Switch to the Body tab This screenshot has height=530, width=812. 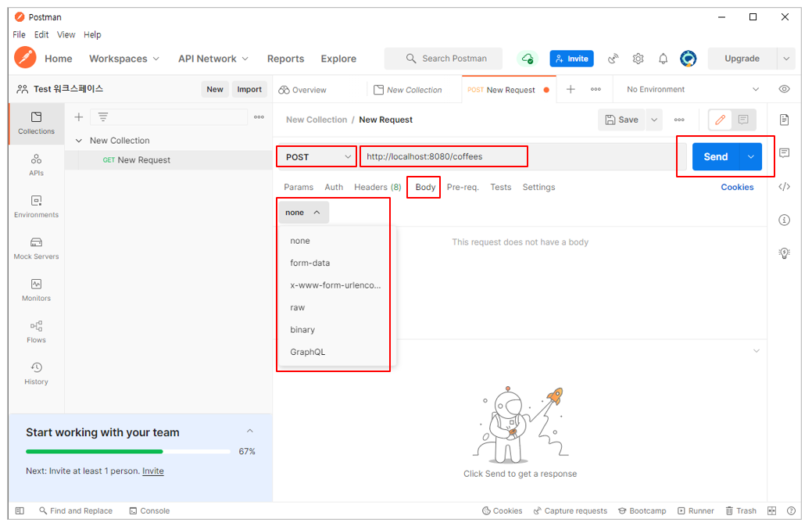coord(425,187)
